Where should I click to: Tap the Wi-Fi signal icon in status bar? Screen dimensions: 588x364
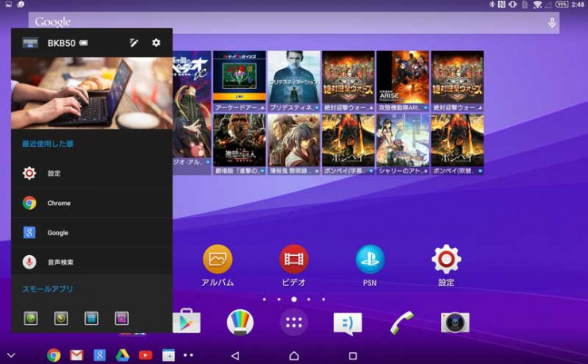(x=537, y=5)
